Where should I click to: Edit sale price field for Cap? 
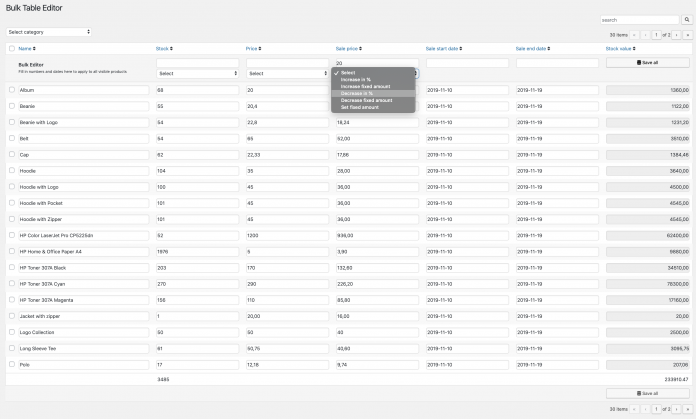click(377, 154)
